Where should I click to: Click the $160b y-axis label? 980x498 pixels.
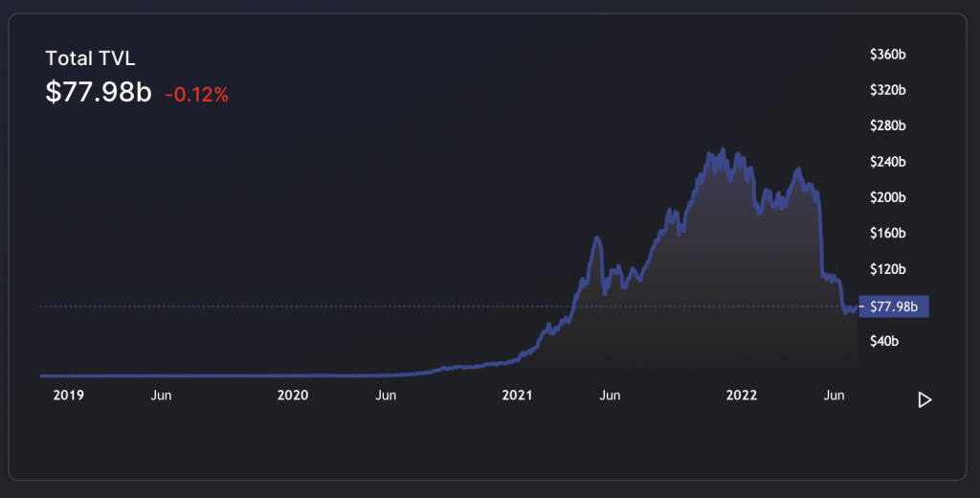pyautogui.click(x=887, y=234)
